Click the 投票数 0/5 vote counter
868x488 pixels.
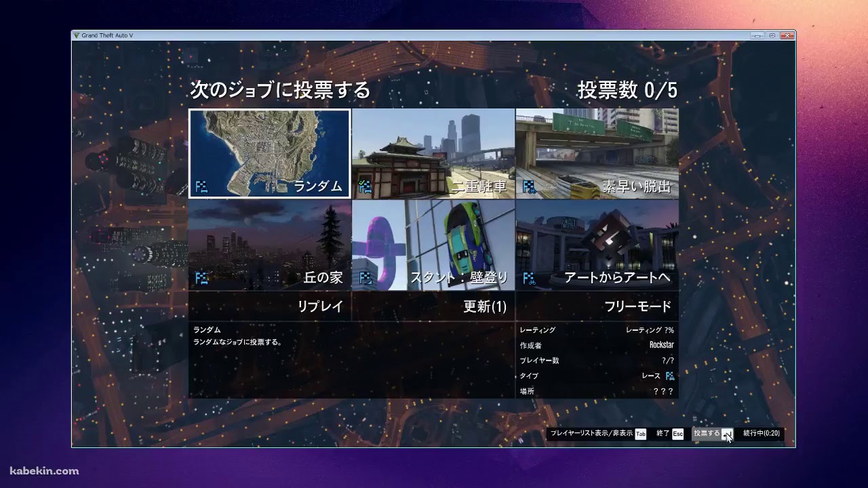point(627,90)
